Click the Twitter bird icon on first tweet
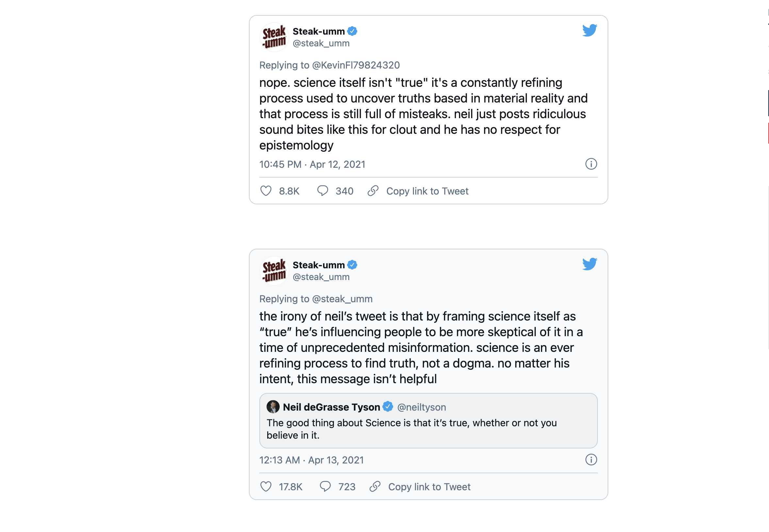The image size is (769, 532). click(590, 30)
